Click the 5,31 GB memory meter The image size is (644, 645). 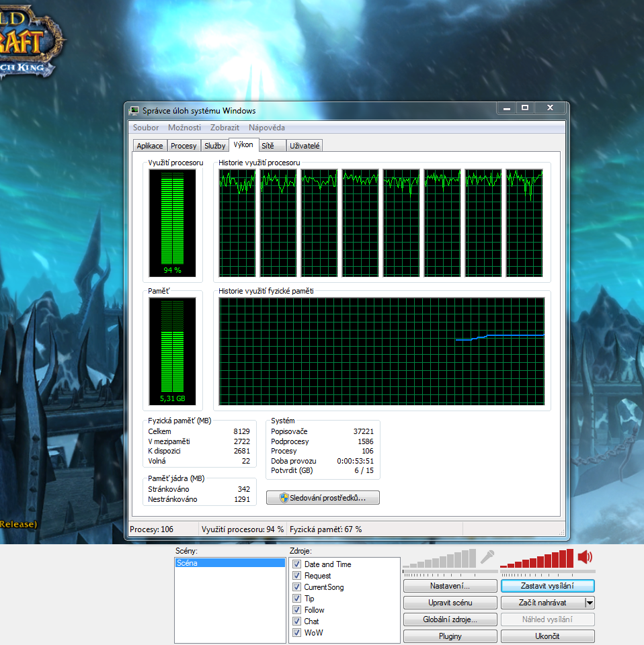click(x=172, y=351)
